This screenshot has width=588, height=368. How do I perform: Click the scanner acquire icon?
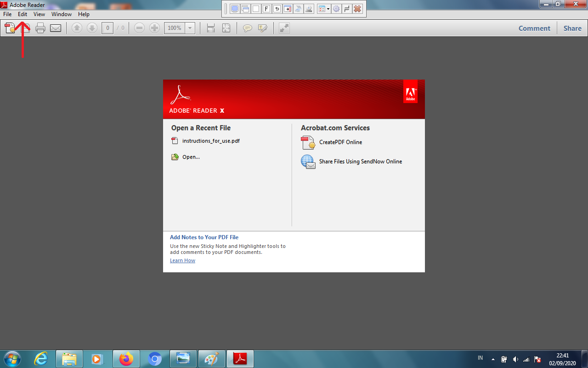[x=298, y=9]
